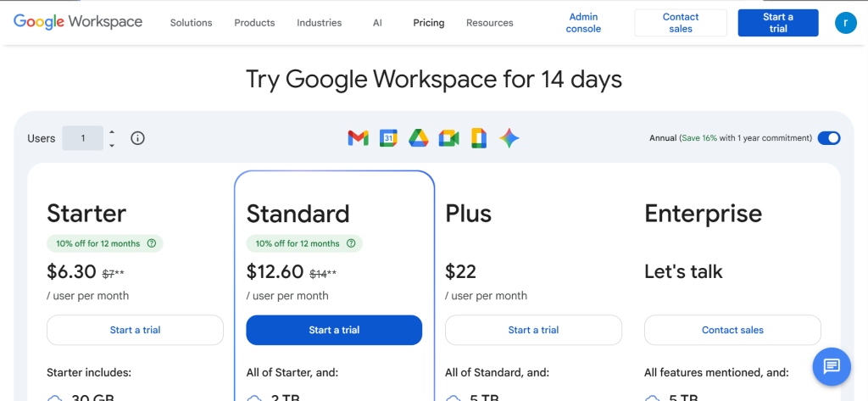Start a trial for Standard plan

click(x=334, y=330)
